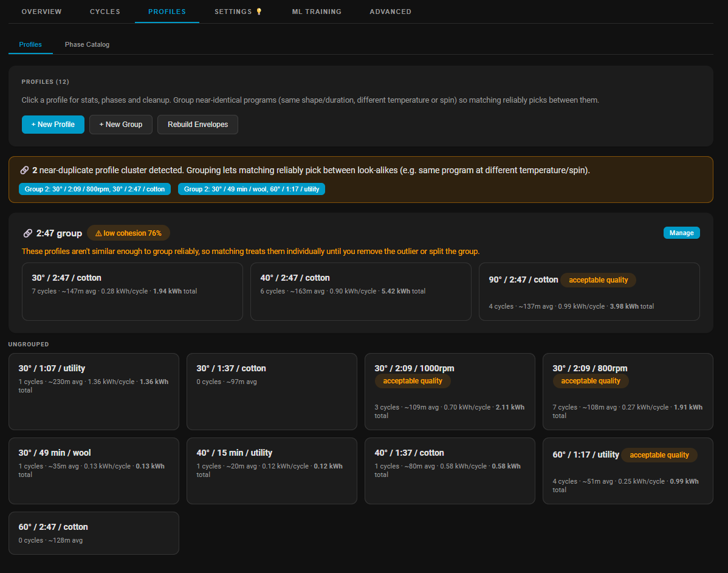Image resolution: width=728 pixels, height=573 pixels.
Task: Open the 30° / 49 min / wool profile card
Action: [94, 471]
